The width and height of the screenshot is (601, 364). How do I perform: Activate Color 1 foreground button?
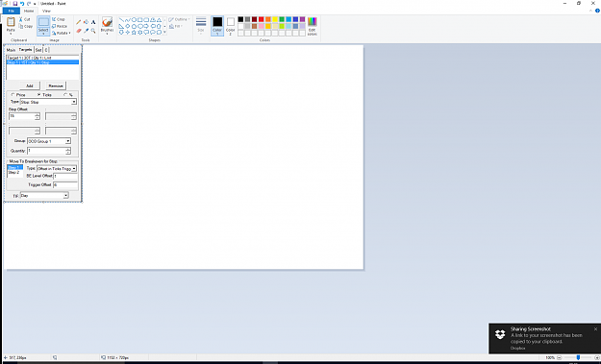217,26
